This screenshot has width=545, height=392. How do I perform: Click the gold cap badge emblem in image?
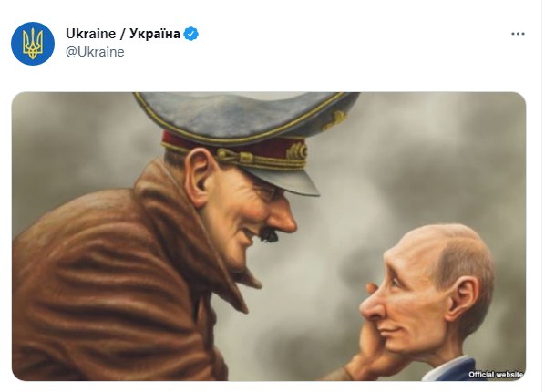pyautogui.click(x=297, y=151)
